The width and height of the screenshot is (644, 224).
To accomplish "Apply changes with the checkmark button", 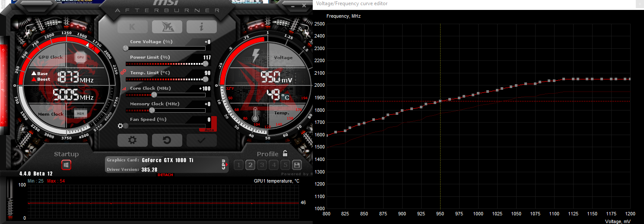I will [x=201, y=140].
